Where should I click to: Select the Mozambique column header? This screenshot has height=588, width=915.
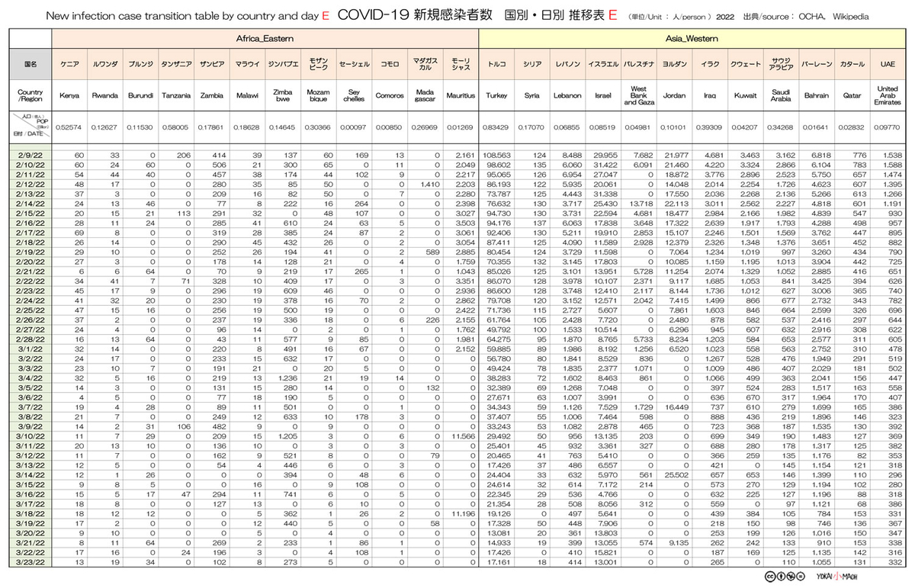(x=318, y=97)
